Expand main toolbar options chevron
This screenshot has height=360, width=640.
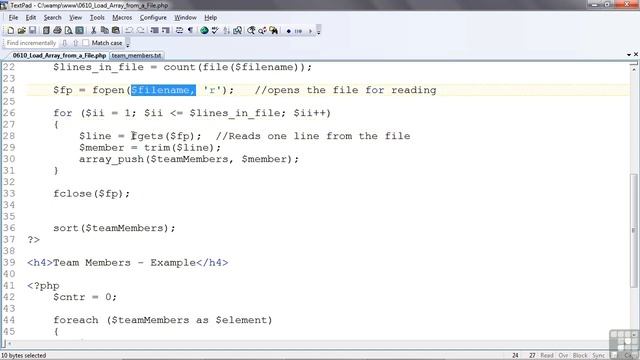click(319, 31)
